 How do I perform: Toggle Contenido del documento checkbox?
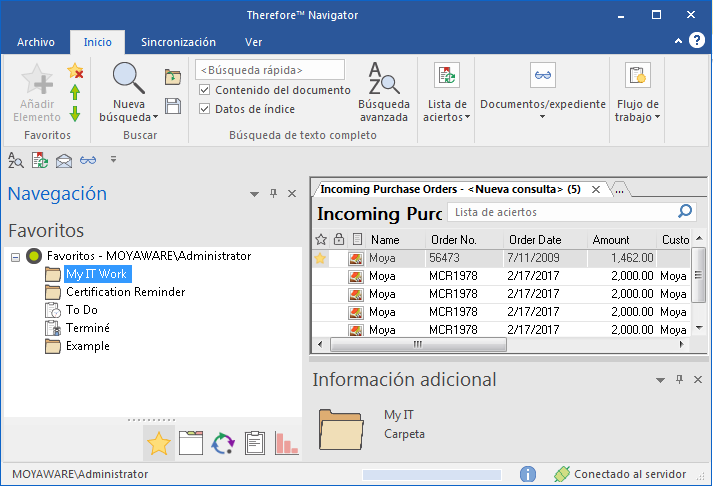point(205,90)
